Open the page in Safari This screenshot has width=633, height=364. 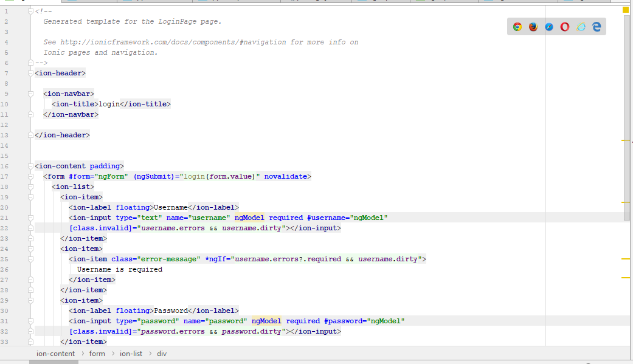click(549, 27)
